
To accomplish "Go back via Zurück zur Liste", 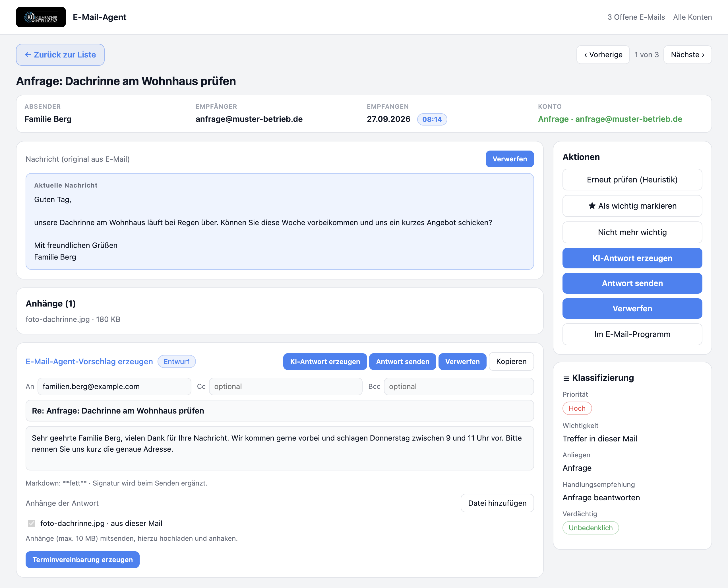I will point(60,55).
